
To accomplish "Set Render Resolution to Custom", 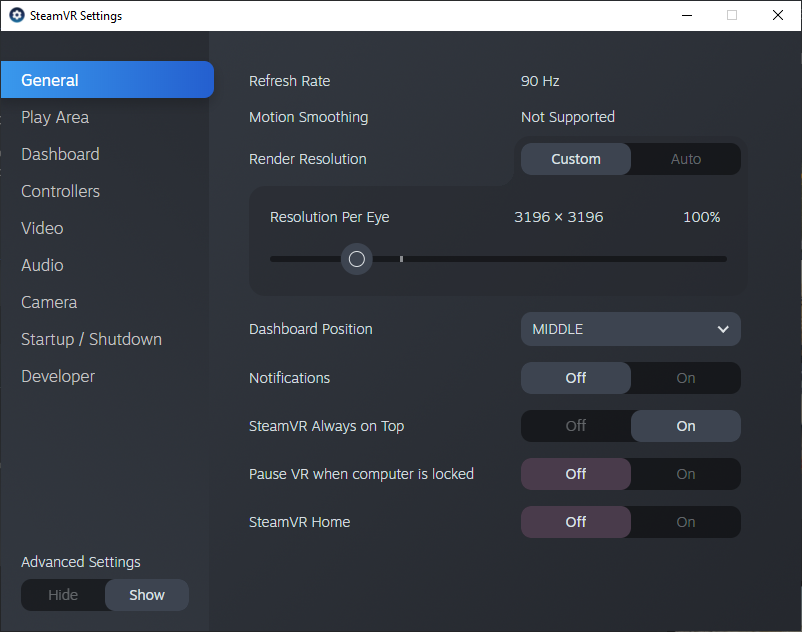I will 576,159.
